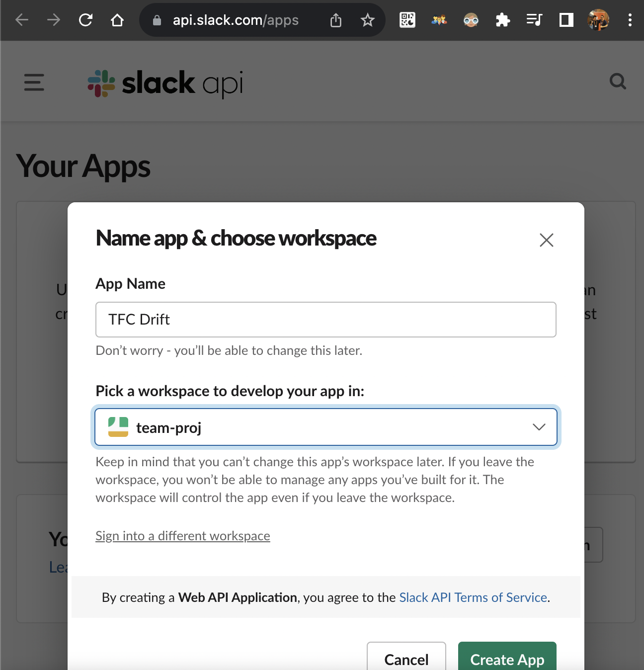
Task: Reload the current page
Action: [85, 20]
